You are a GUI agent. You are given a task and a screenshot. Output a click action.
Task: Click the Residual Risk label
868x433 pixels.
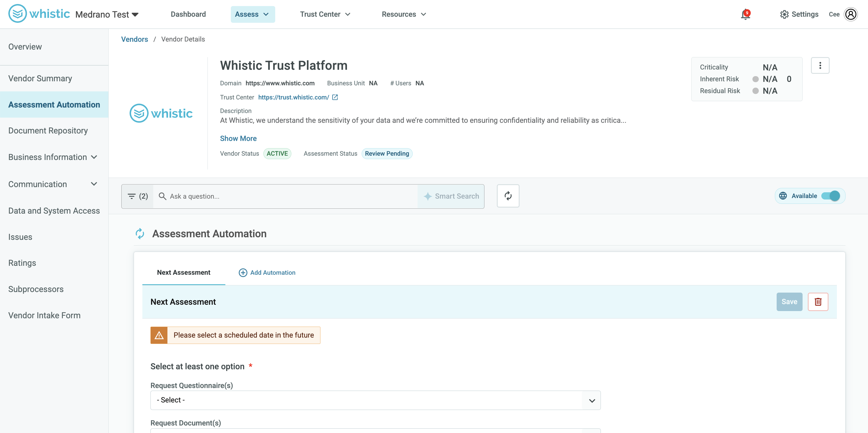(720, 91)
